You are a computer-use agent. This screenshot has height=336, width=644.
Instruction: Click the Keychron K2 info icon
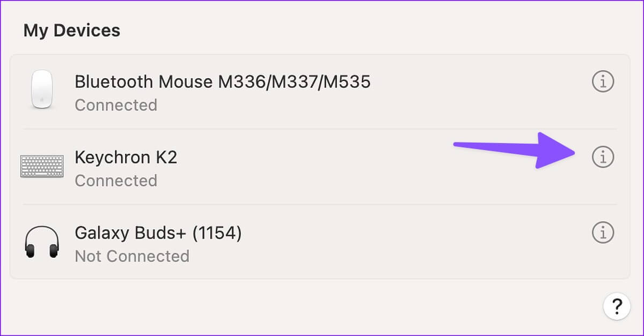point(603,158)
